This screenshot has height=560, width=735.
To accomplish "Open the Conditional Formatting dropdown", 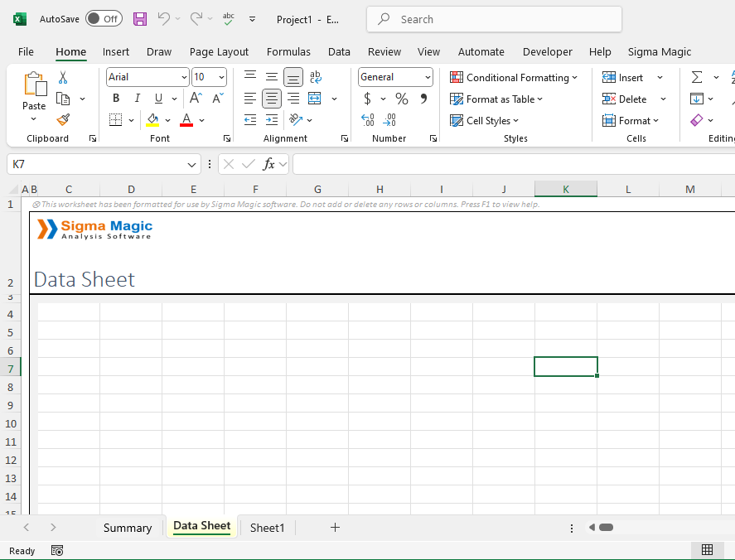I will click(514, 77).
